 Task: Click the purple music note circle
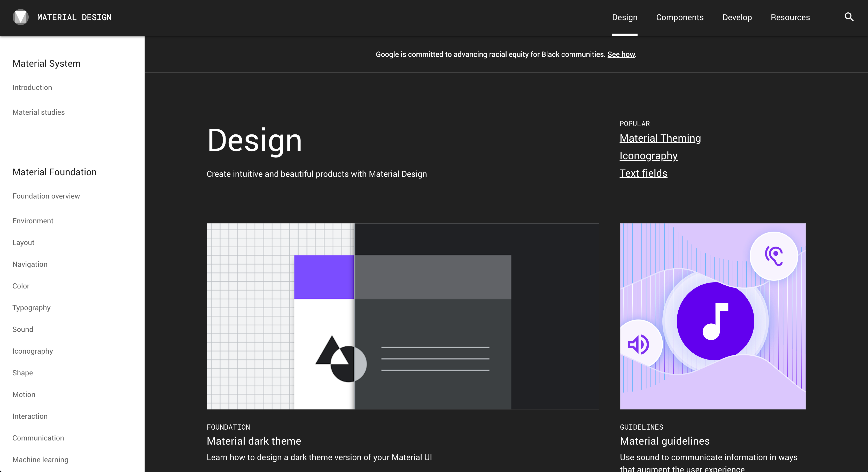pos(715,321)
